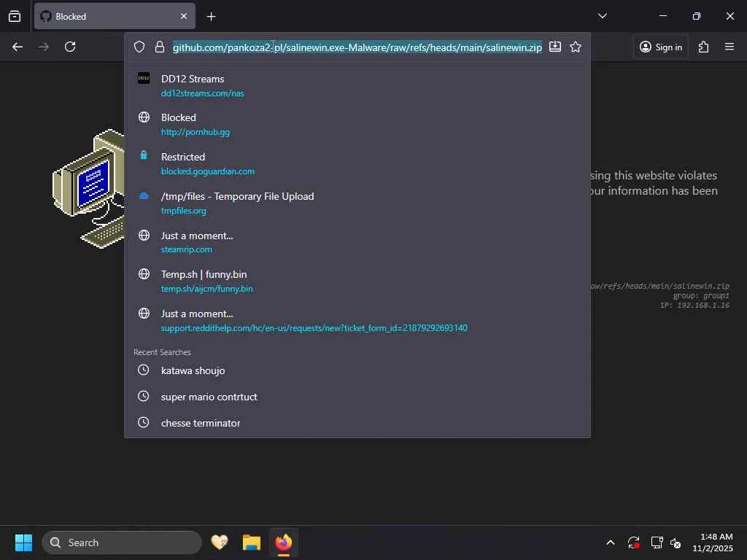
Task: Reload the current page
Action: [x=70, y=47]
